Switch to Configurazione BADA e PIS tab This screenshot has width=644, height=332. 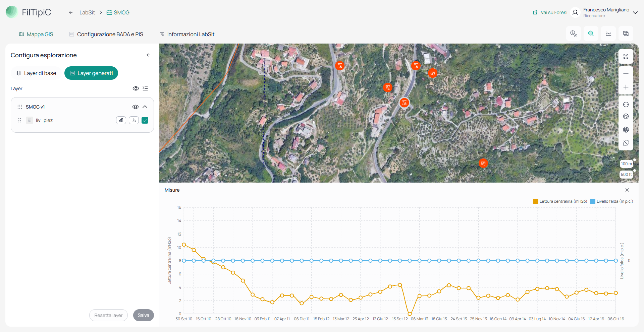coord(106,34)
